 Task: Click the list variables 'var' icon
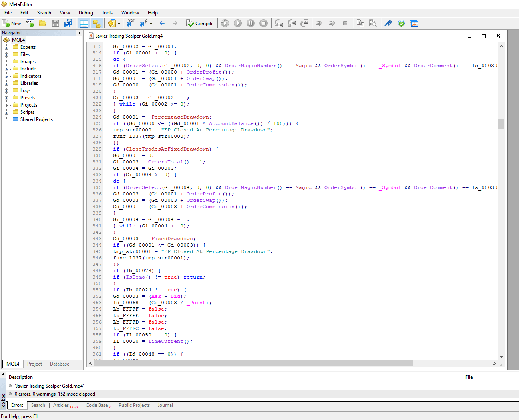click(131, 23)
